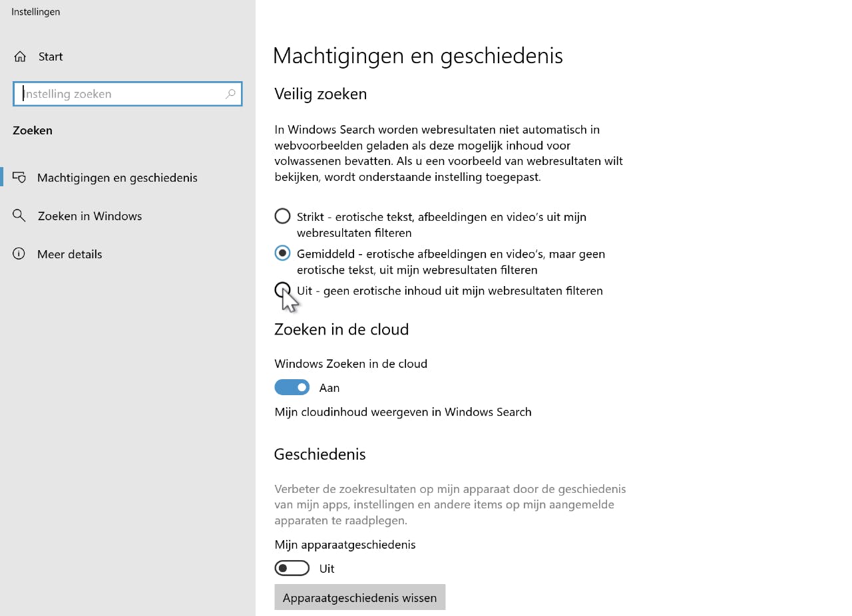Select the Uit safe search radio button

coord(283,290)
